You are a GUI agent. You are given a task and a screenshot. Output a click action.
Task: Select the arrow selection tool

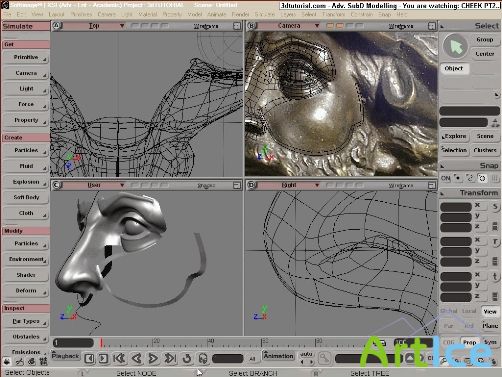tap(455, 46)
